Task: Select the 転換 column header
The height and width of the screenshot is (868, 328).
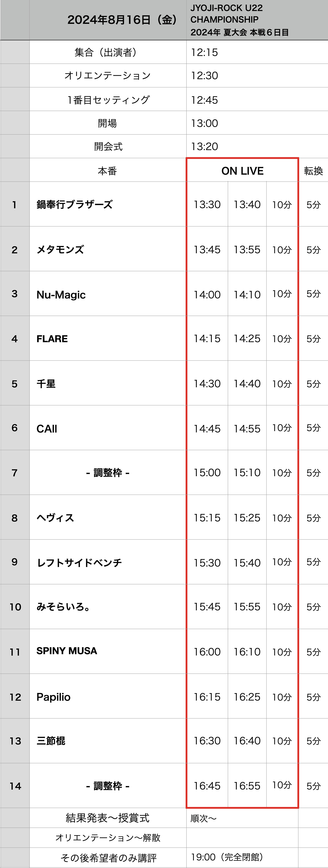Action: point(313,171)
